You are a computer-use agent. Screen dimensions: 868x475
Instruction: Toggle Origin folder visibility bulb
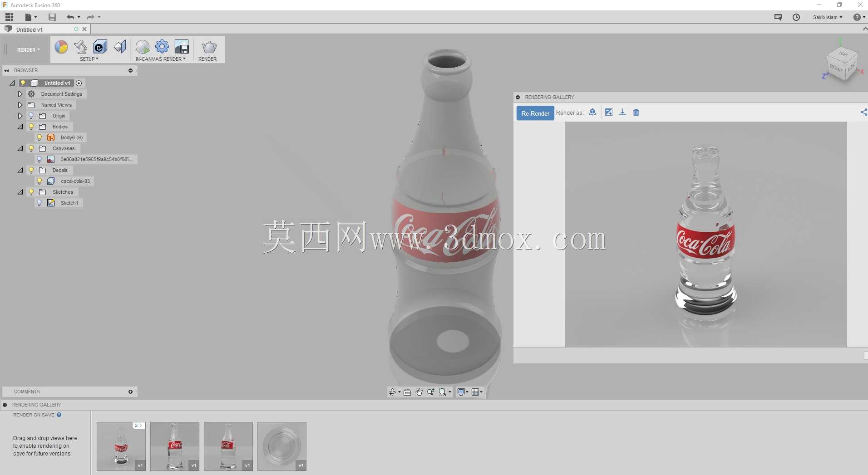click(31, 116)
